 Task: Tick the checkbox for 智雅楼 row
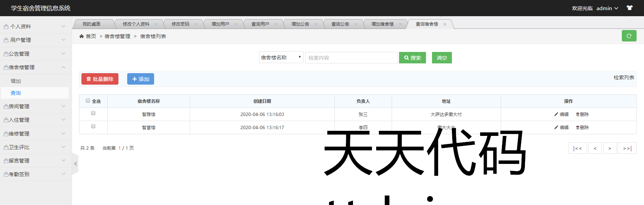93,113
